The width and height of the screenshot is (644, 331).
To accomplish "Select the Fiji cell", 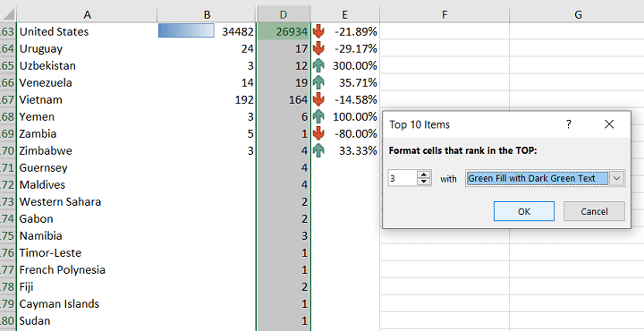I will coord(87,287).
